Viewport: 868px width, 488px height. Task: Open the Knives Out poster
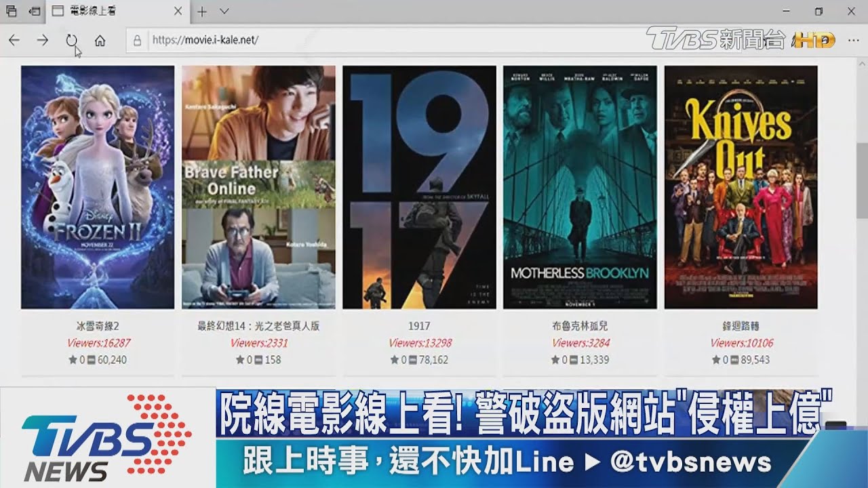tap(741, 187)
